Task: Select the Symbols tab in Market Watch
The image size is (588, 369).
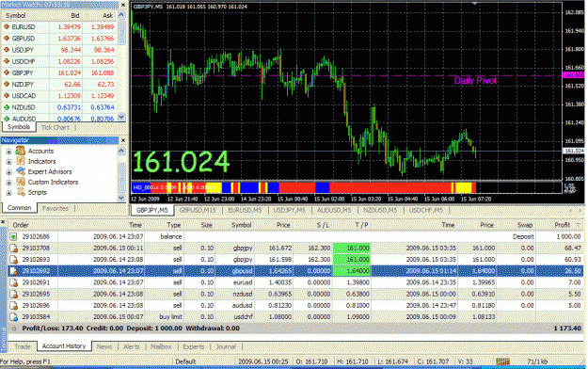Action: click(x=19, y=127)
